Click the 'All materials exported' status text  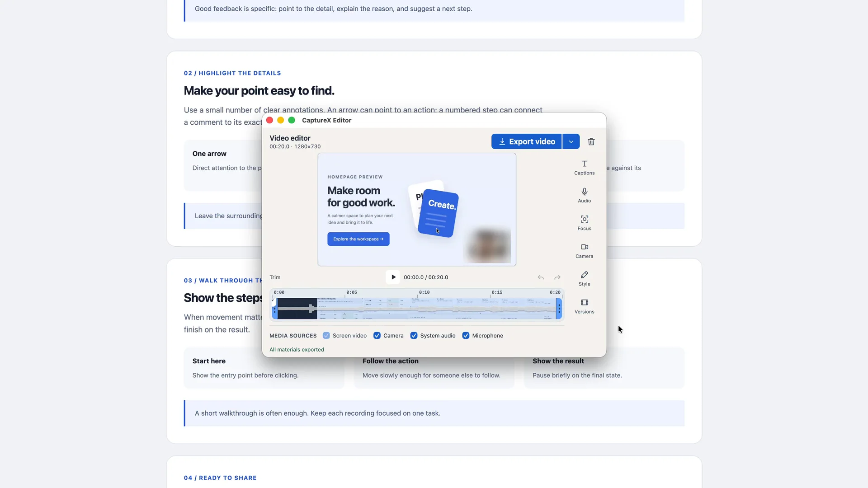tap(297, 350)
